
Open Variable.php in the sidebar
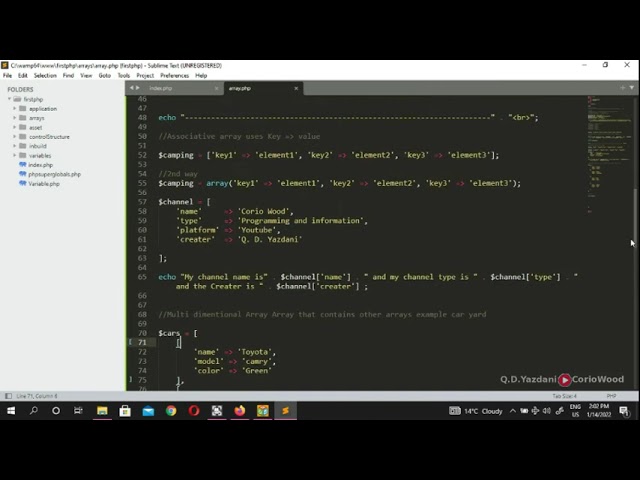coord(44,184)
